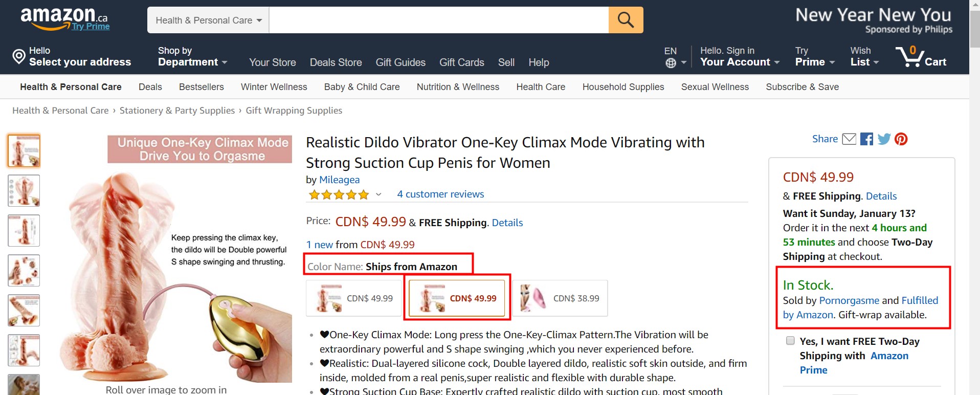Open the Health & Personal Care search category dropdown

(x=208, y=20)
